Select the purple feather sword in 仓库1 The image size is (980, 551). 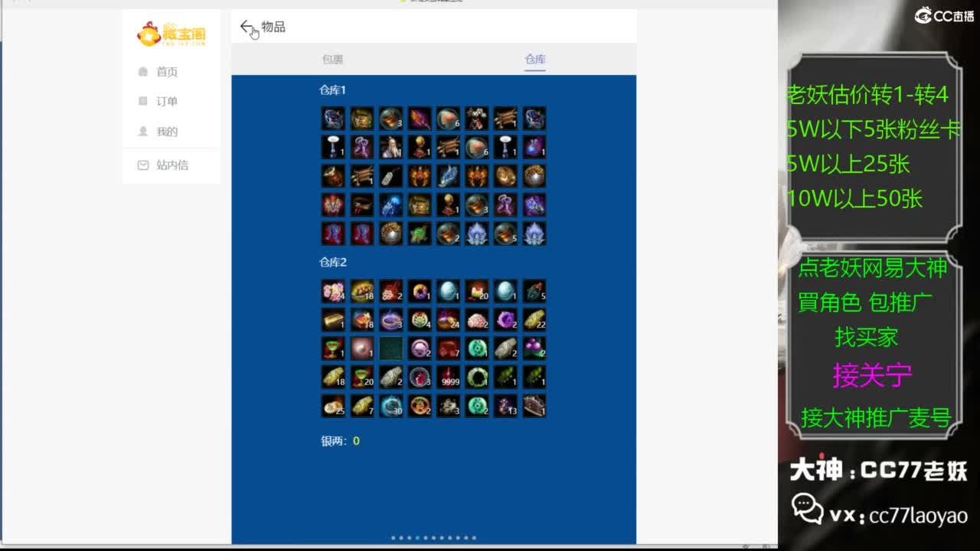point(420,119)
